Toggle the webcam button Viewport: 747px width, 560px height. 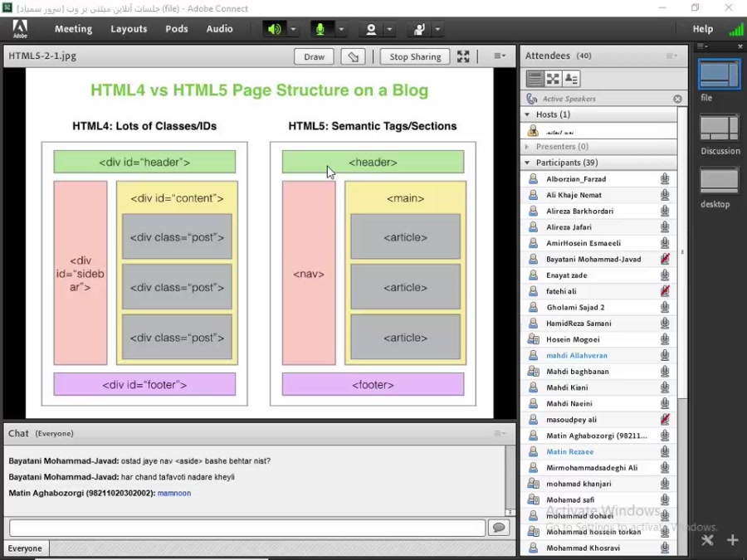[x=371, y=29]
